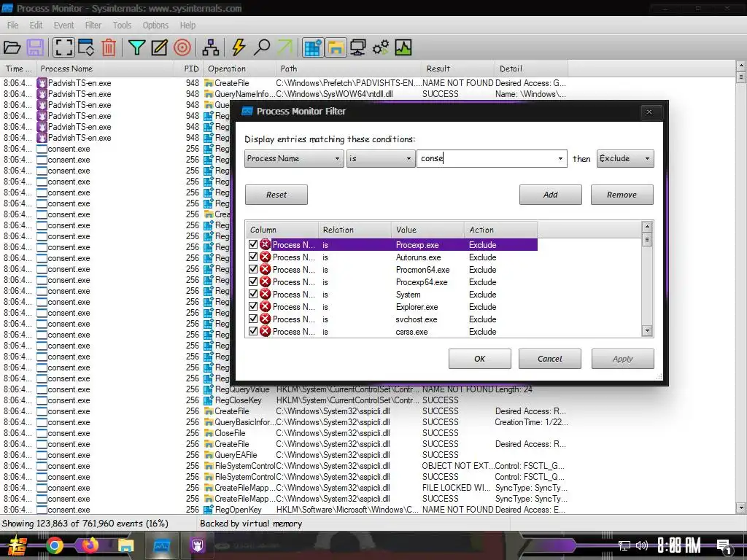Image resolution: width=747 pixels, height=560 pixels.
Task: Click the Remove button
Action: click(622, 195)
